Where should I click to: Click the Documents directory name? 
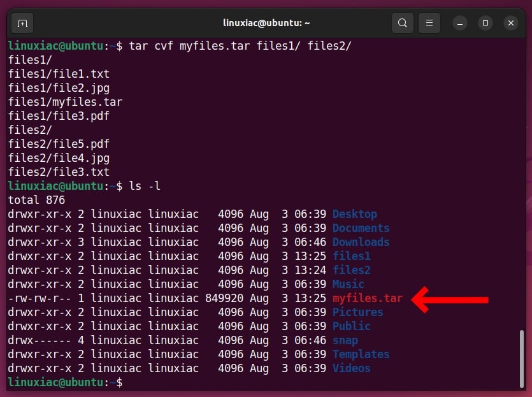coord(361,228)
